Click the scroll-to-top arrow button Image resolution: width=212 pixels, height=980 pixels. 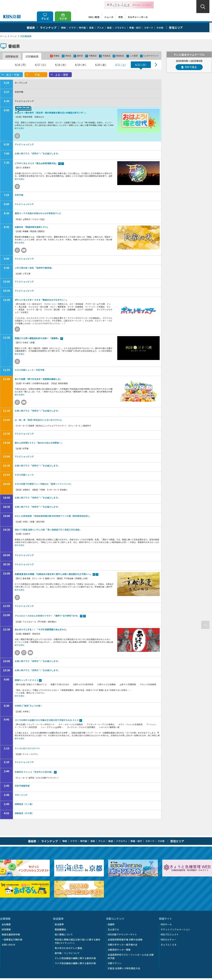[x=205, y=625]
